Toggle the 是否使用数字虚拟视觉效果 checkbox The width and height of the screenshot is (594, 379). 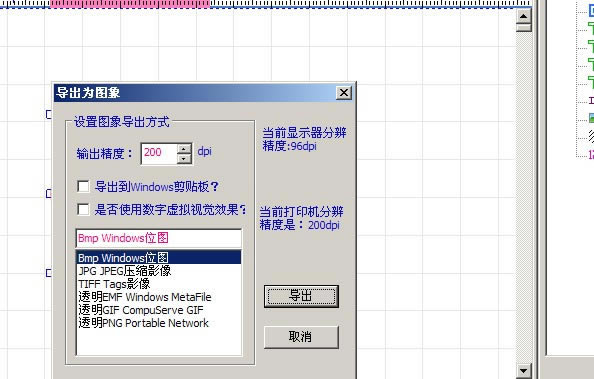(83, 210)
